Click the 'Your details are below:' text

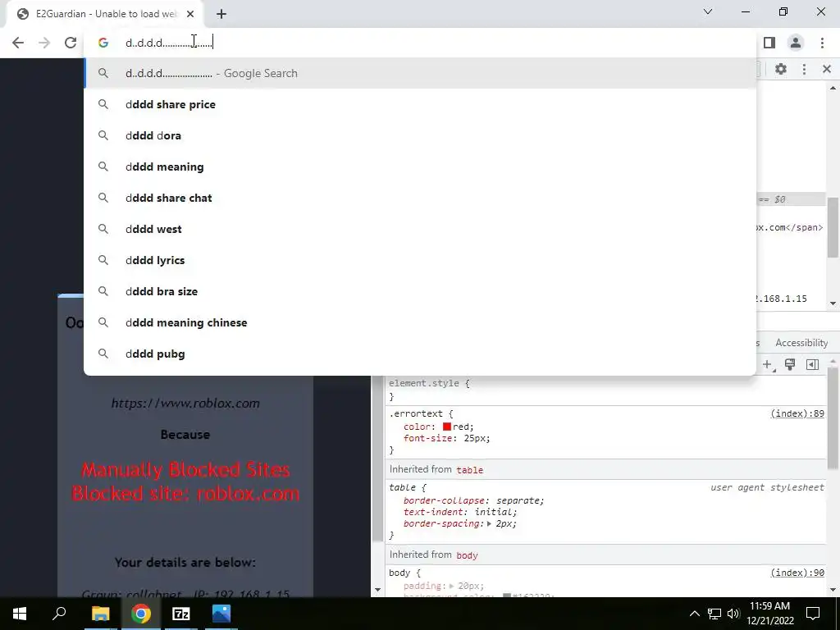(185, 563)
